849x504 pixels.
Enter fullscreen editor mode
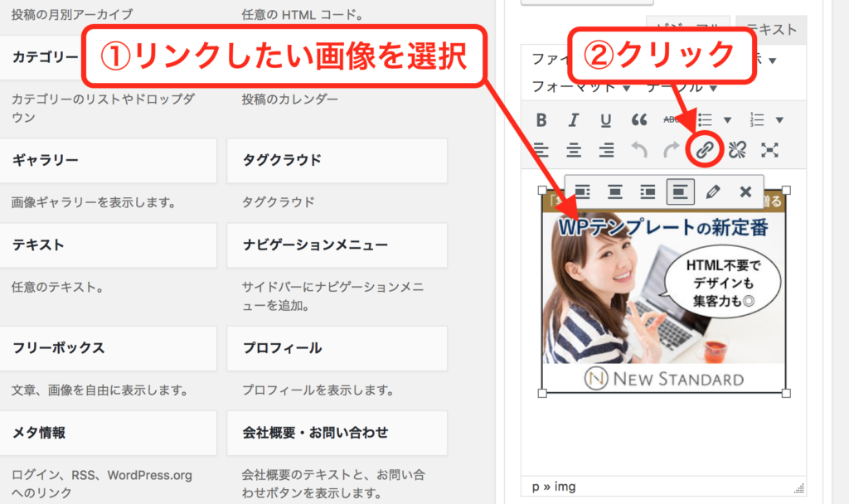click(x=770, y=150)
